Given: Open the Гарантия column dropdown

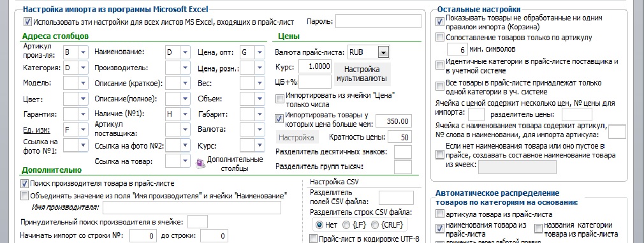Looking at the screenshot, I should [x=84, y=114].
